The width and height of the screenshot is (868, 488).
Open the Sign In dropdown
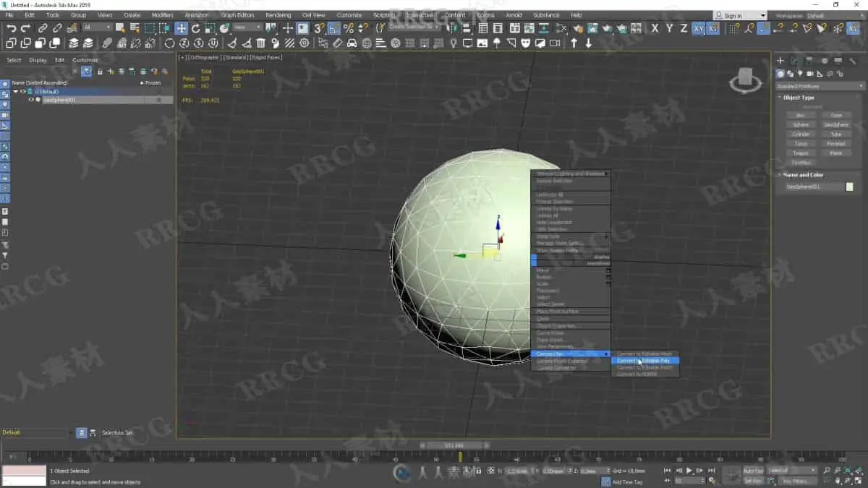739,15
